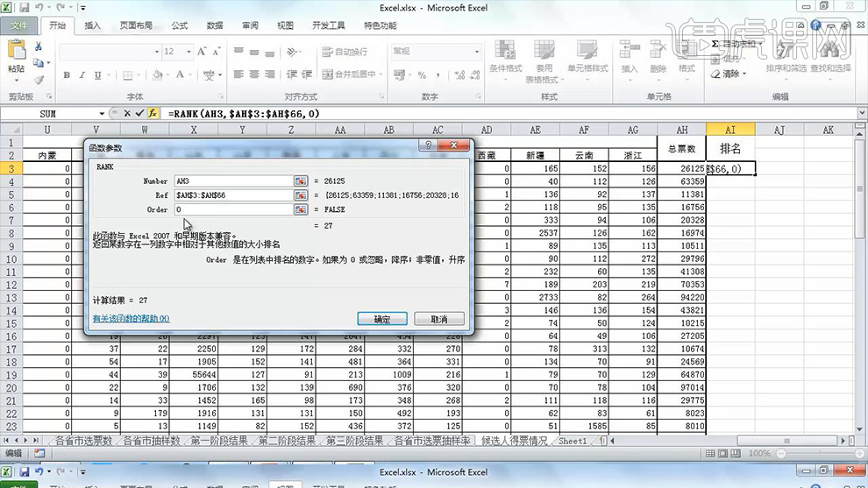Open the font alignment dialog launcher 对齐方式
This screenshot has height=488, width=868.
click(381, 97)
